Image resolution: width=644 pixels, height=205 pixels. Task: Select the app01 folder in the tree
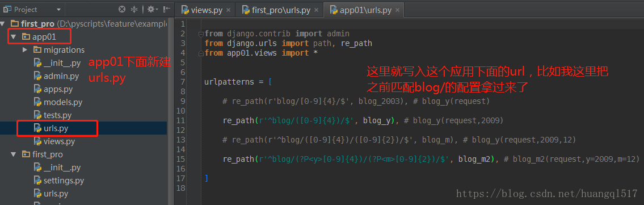pyautogui.click(x=44, y=37)
